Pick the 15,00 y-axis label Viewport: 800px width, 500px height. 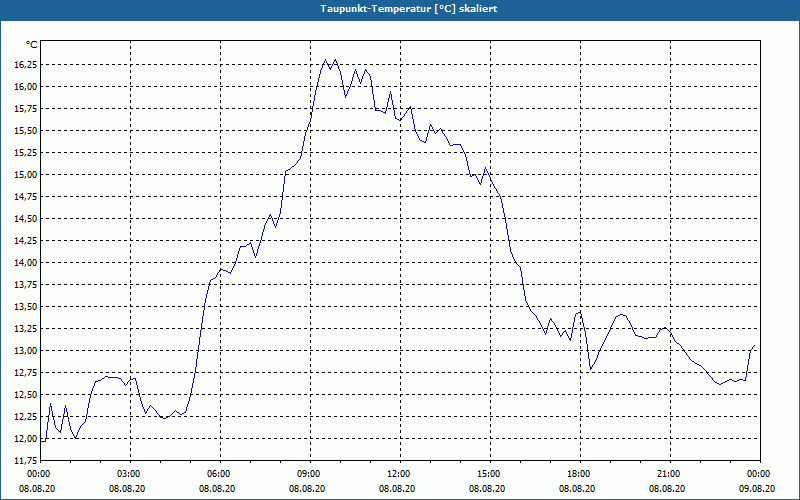pyautogui.click(x=26, y=174)
